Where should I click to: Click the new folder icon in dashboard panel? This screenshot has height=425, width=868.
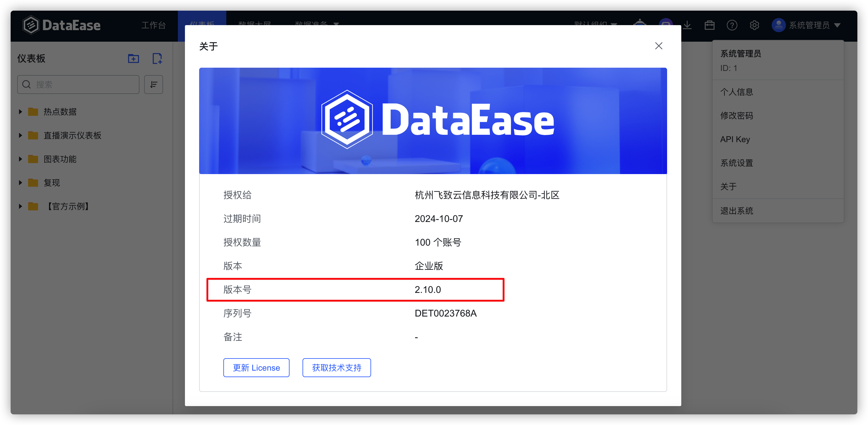click(x=134, y=59)
